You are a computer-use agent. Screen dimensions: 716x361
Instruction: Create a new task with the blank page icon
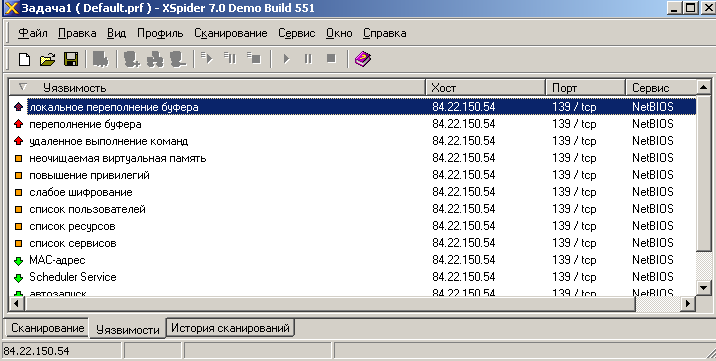(24, 59)
